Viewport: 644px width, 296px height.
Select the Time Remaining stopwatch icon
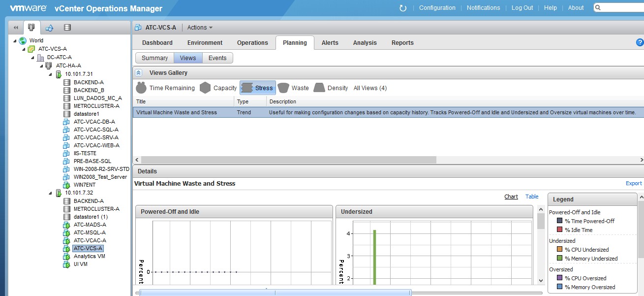coord(141,88)
